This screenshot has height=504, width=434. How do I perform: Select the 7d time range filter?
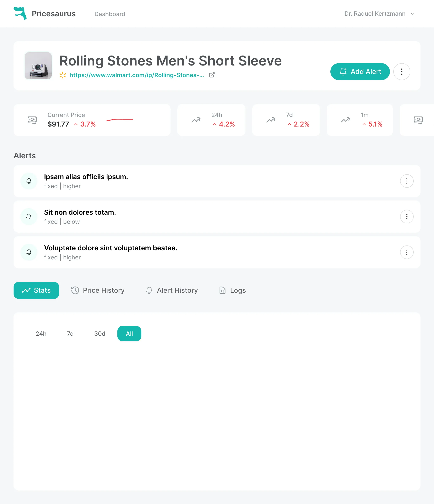point(70,333)
